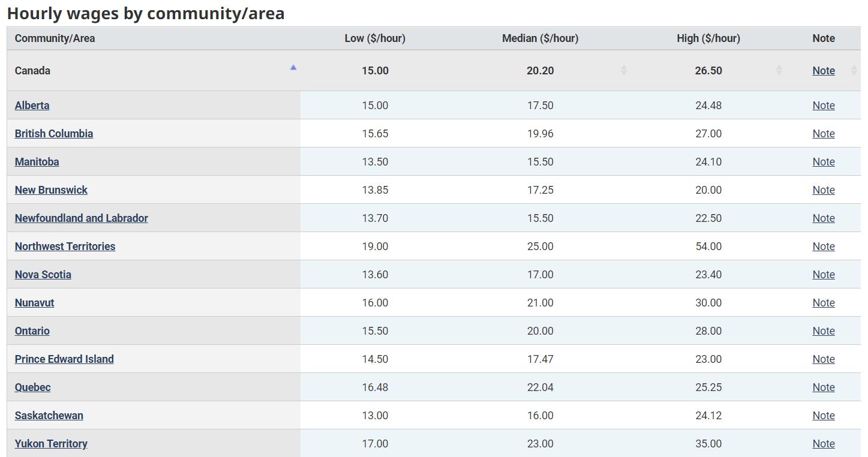Sort table by Median column arrows
Screen dimensions: 868x457
[624, 70]
